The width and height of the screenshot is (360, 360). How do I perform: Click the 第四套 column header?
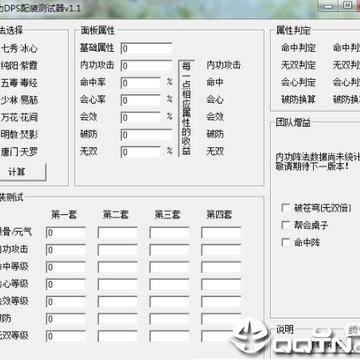point(219,214)
